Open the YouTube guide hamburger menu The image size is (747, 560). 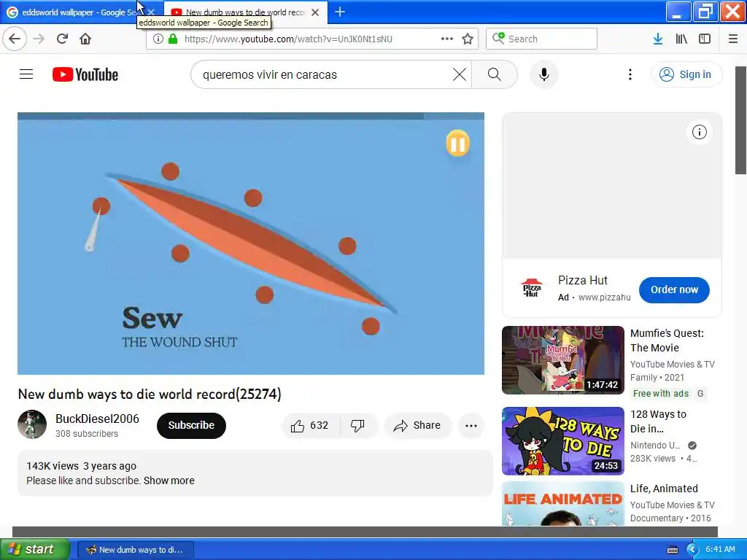[26, 74]
